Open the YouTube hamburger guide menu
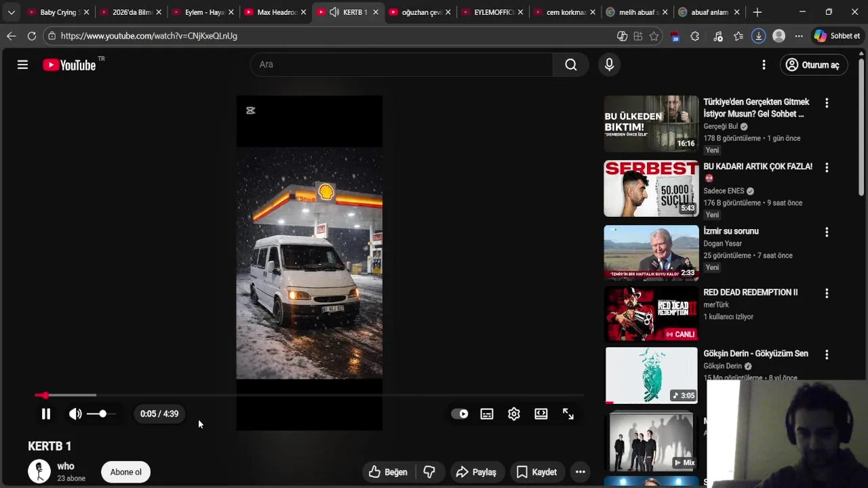868x488 pixels. coord(22,64)
